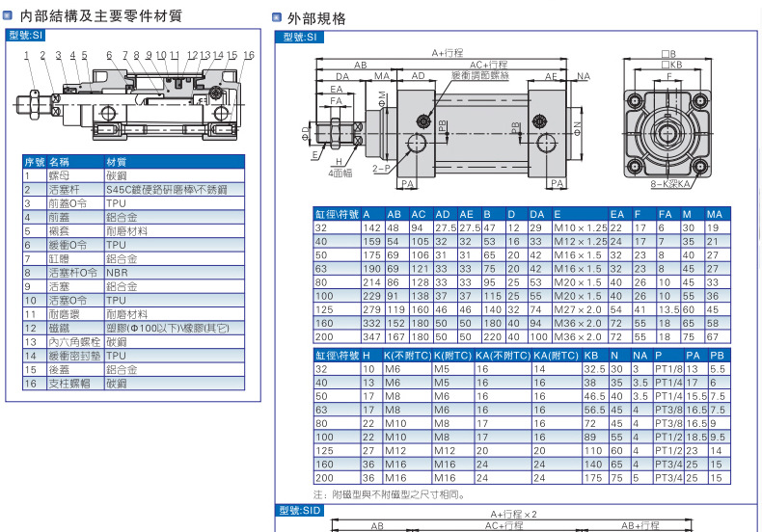Click the blue square icon beside 內部結構及主要零件材質
The image size is (762, 532).
10,16
